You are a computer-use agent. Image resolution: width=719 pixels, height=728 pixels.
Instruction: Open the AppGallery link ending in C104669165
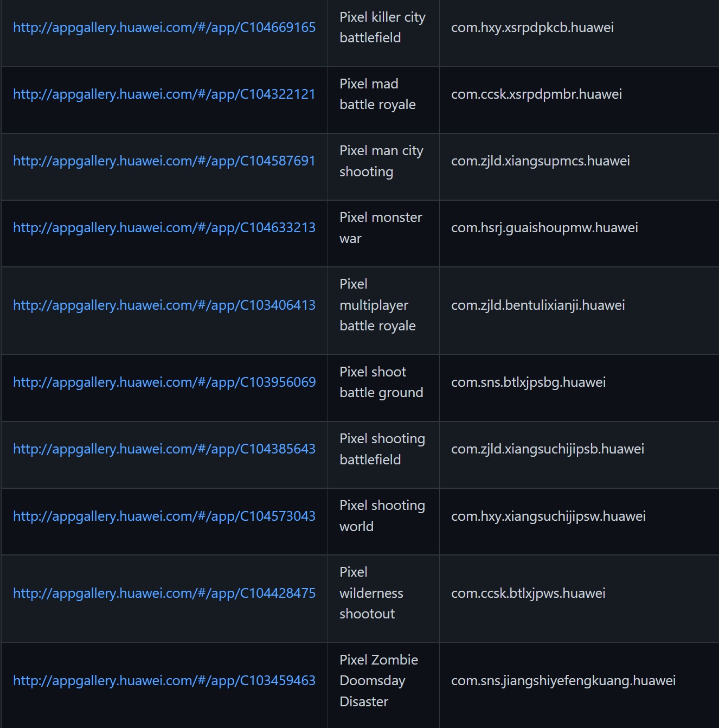164,28
